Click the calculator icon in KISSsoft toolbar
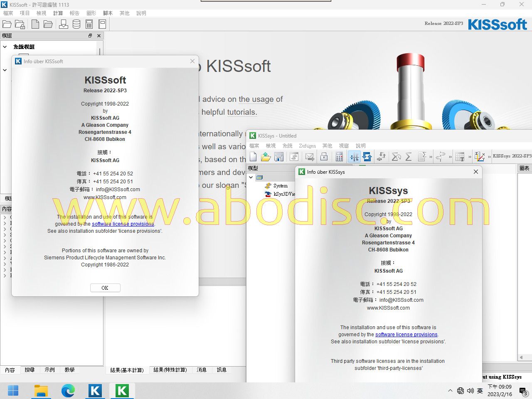The height and width of the screenshot is (399, 532). click(89, 24)
